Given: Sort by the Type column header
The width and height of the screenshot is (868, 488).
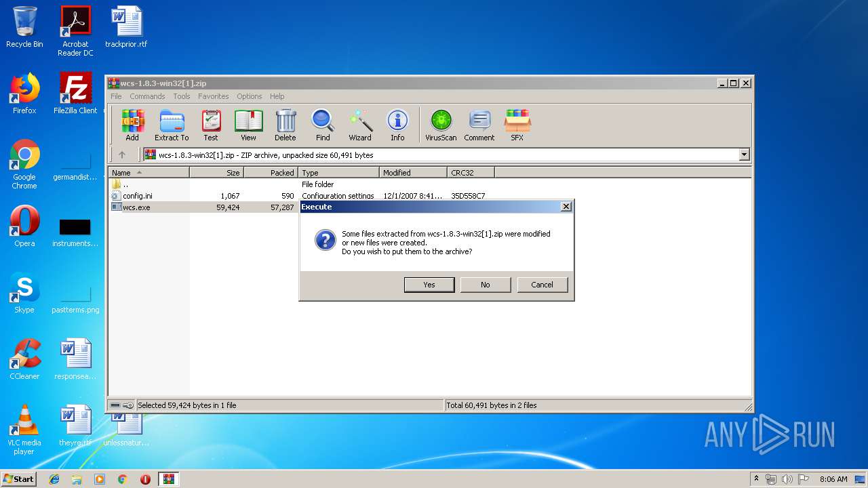Looking at the screenshot, I should tap(339, 173).
